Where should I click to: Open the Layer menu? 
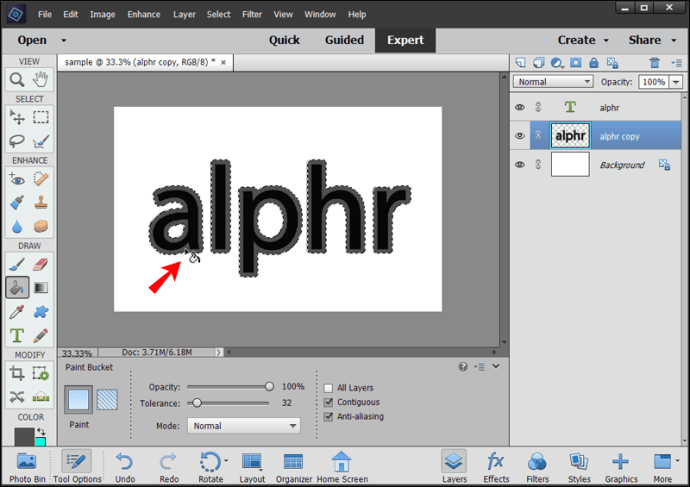pos(184,15)
